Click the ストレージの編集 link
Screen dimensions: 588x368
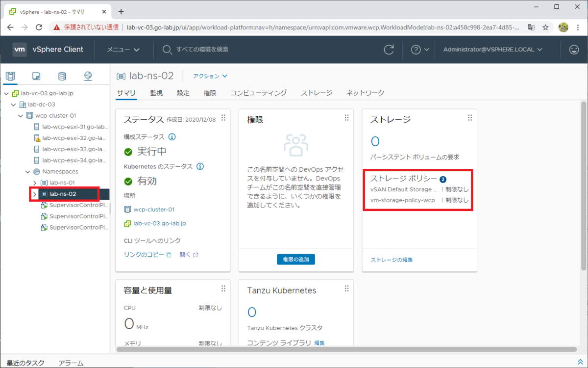click(392, 260)
